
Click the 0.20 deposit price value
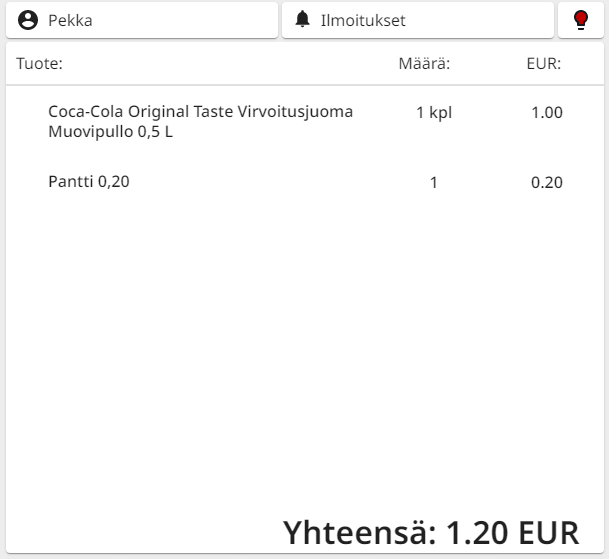(547, 183)
